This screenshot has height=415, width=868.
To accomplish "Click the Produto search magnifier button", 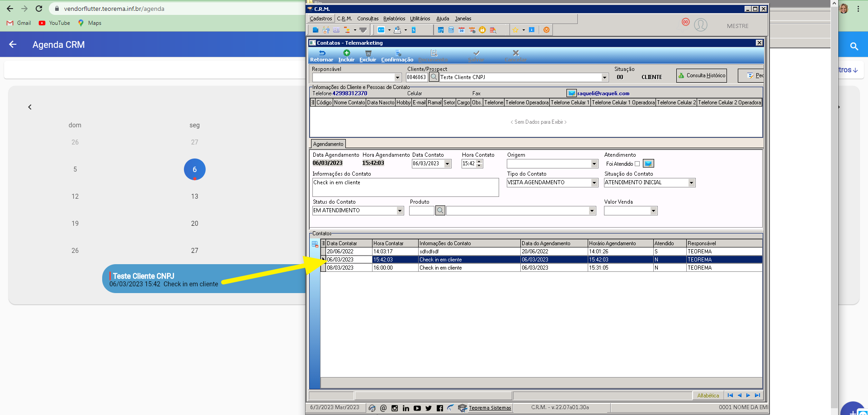I will click(440, 210).
